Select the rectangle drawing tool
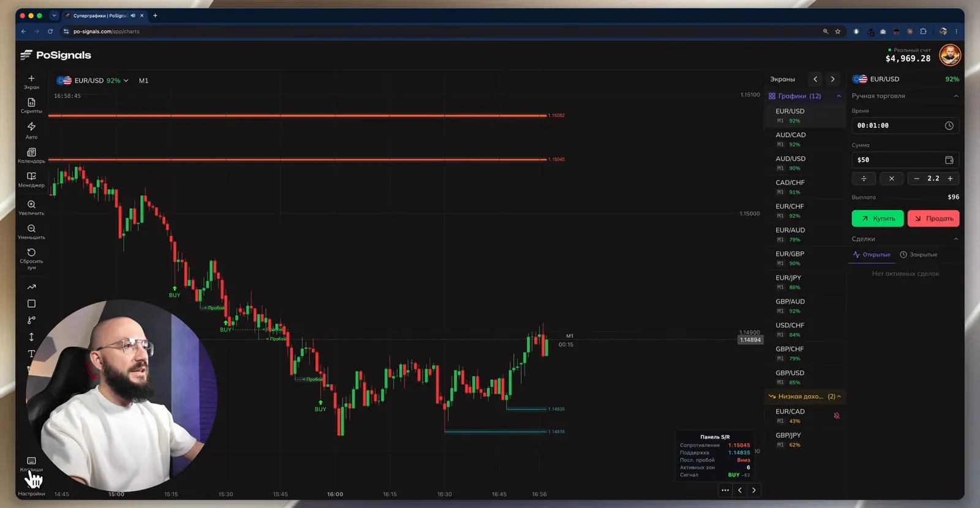980x508 pixels. point(31,304)
